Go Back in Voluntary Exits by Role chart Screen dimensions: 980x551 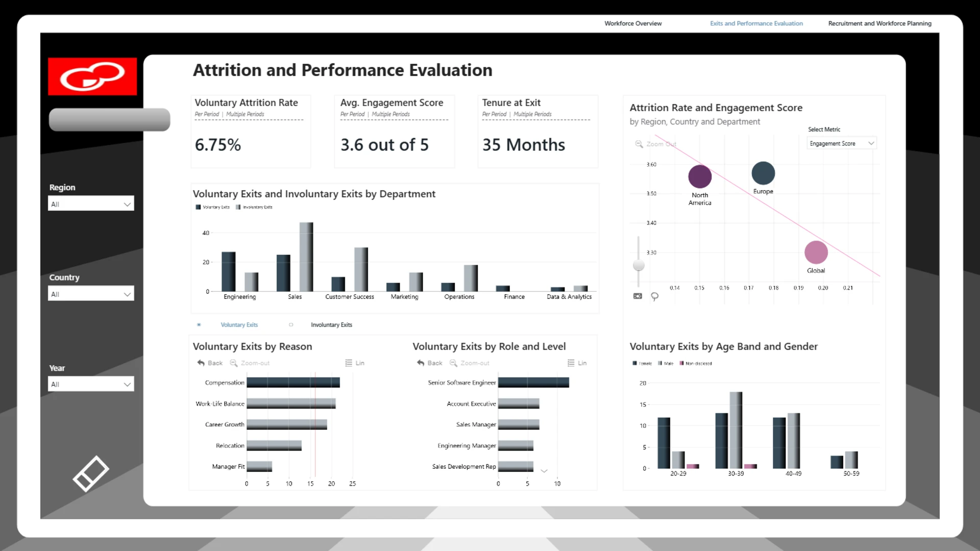pos(429,363)
